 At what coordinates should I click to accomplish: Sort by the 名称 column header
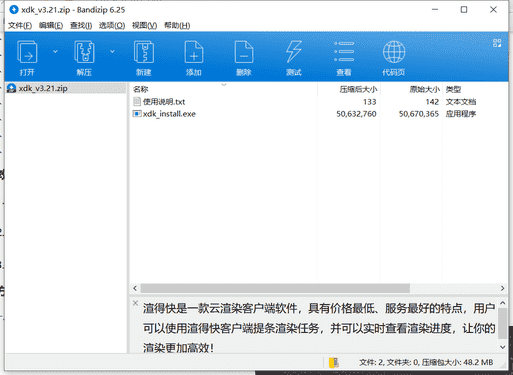(224, 89)
